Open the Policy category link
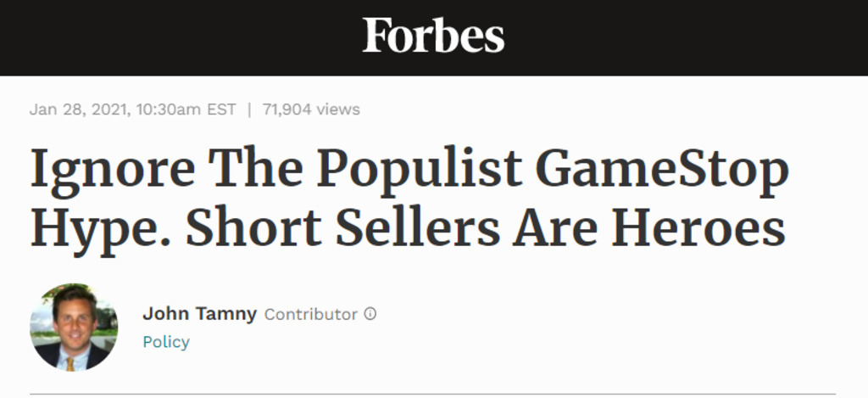The width and height of the screenshot is (868, 398). 166,341
